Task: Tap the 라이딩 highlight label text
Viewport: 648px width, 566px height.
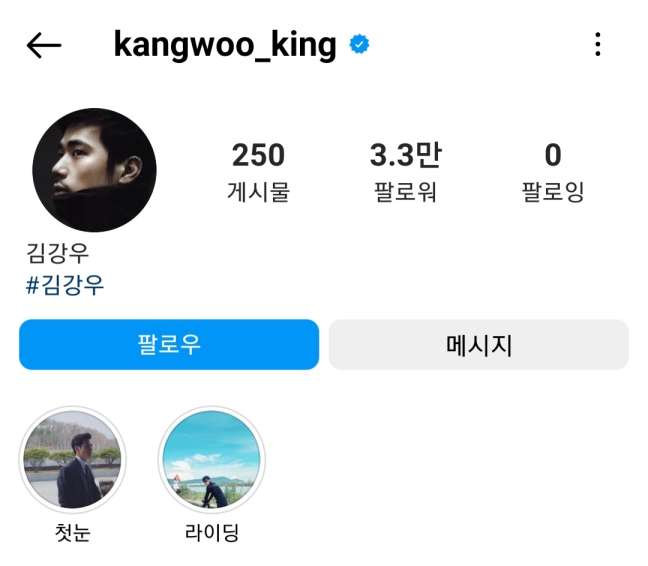Action: point(212,533)
